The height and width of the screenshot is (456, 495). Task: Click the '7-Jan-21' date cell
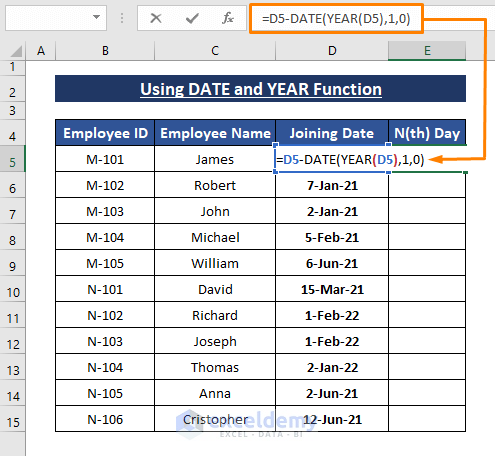click(x=332, y=185)
